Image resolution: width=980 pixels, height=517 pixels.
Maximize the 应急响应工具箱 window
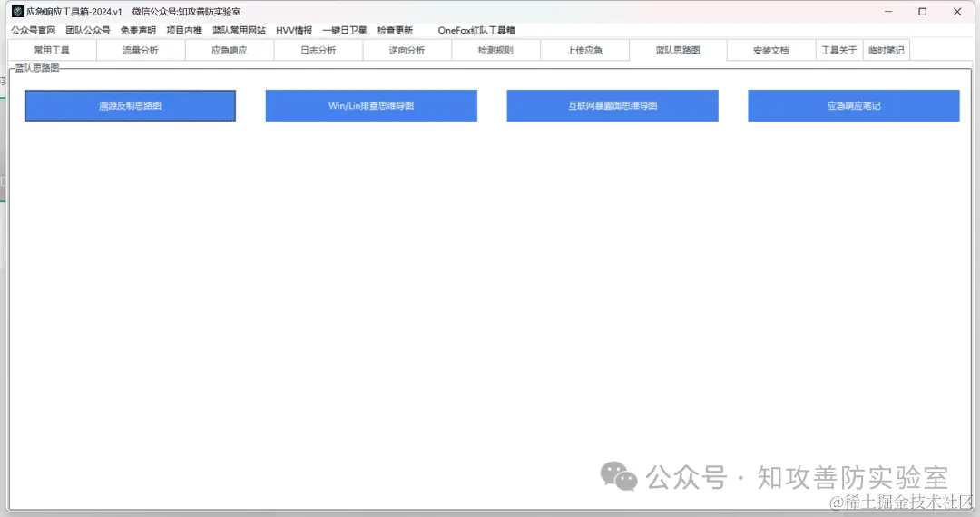tap(923, 11)
